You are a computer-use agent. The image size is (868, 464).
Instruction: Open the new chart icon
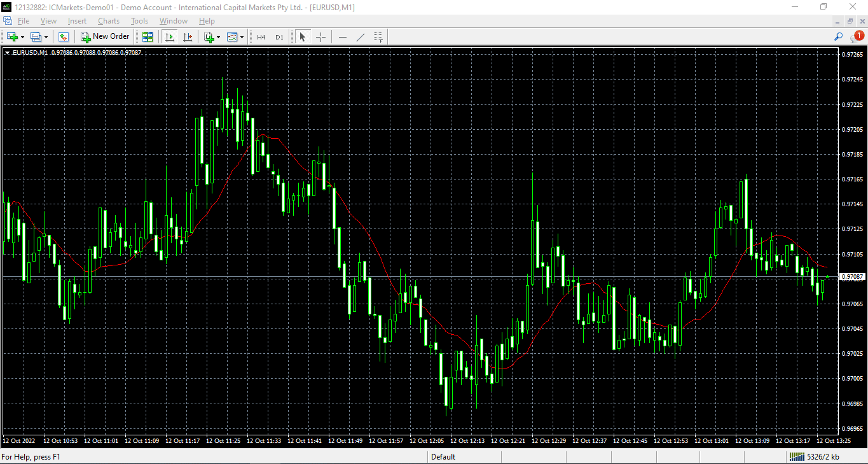tap(12, 37)
